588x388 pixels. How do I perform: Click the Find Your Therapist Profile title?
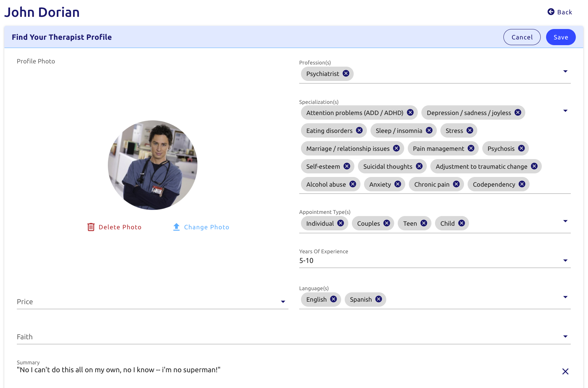click(62, 37)
